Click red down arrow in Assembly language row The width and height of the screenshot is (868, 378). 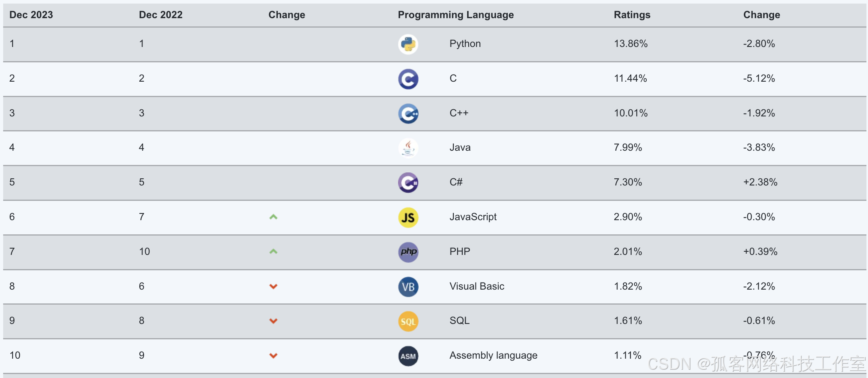(x=273, y=356)
